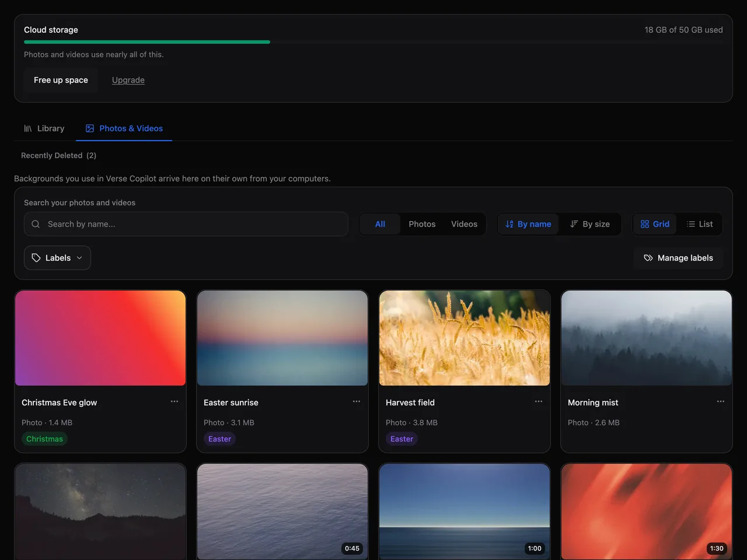The height and width of the screenshot is (560, 747).
Task: Open Morning mist forest thumbnail
Action: (x=647, y=338)
